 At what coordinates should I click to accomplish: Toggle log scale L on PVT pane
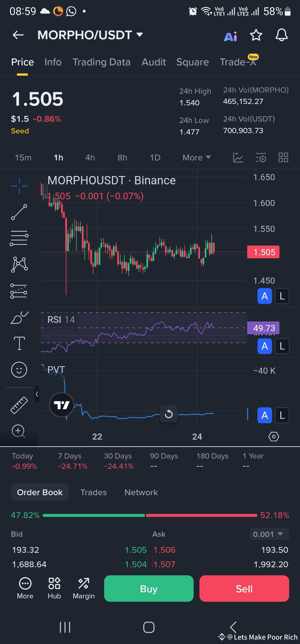[x=282, y=415]
